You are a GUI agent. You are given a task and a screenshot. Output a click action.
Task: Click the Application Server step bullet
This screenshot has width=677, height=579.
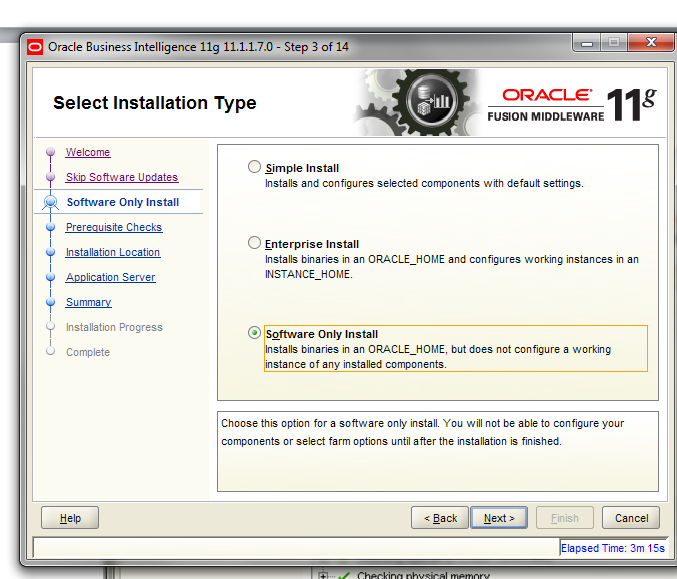click(x=51, y=277)
